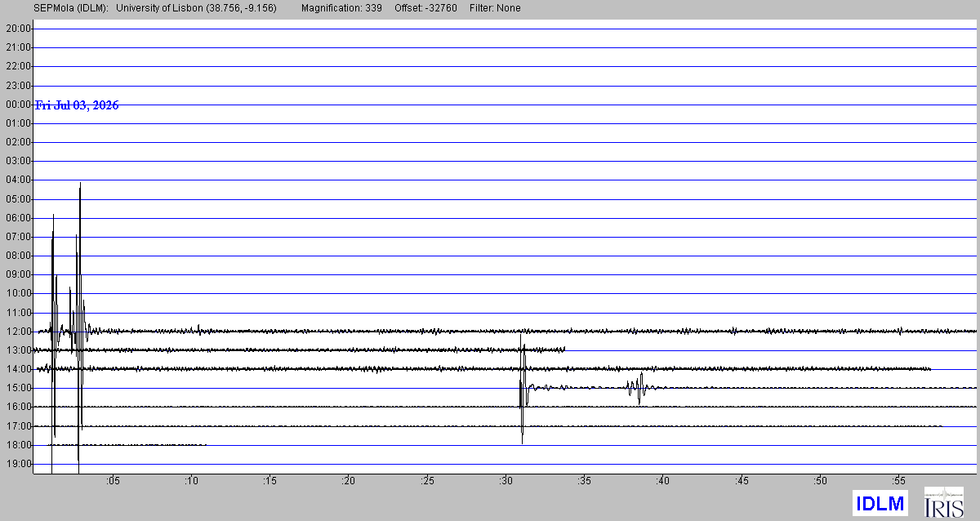Click the University of Lisbon coordinates text
Image resolution: width=980 pixels, height=521 pixels.
pyautogui.click(x=197, y=8)
